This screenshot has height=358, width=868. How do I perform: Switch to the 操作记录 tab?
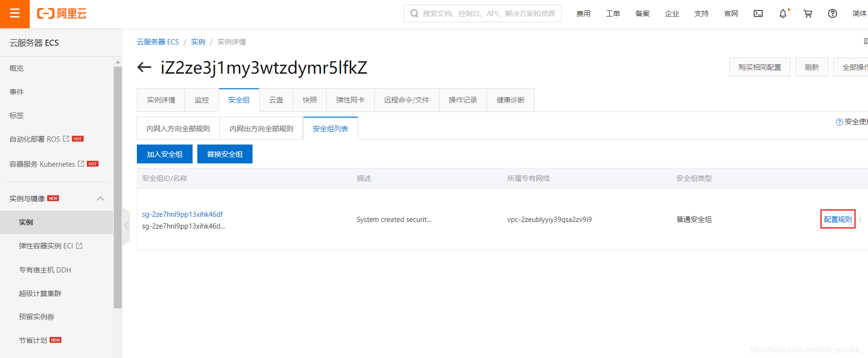[463, 100]
